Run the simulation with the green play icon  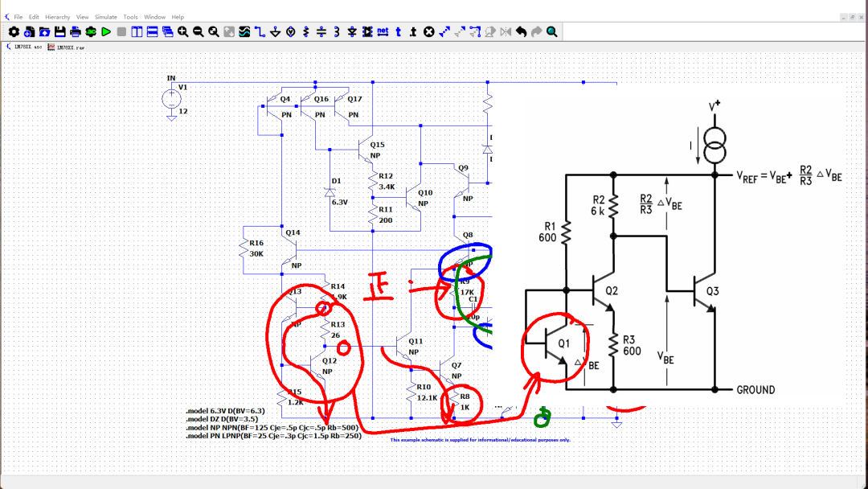click(x=105, y=32)
